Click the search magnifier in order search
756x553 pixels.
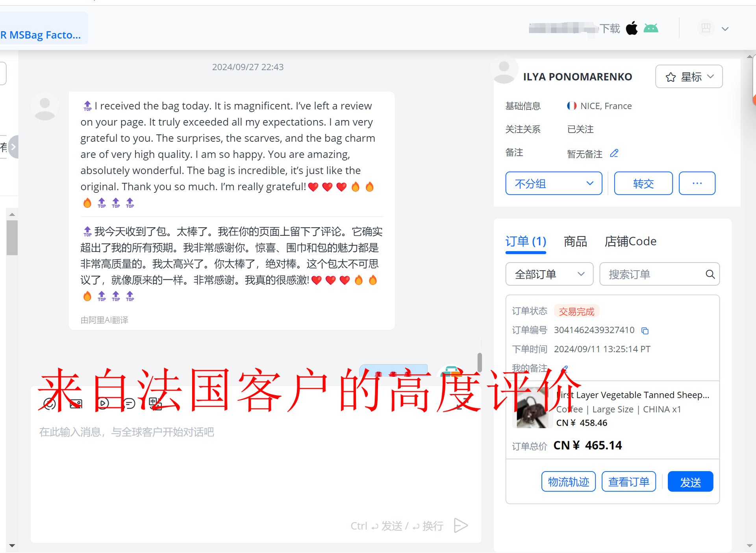(x=710, y=274)
